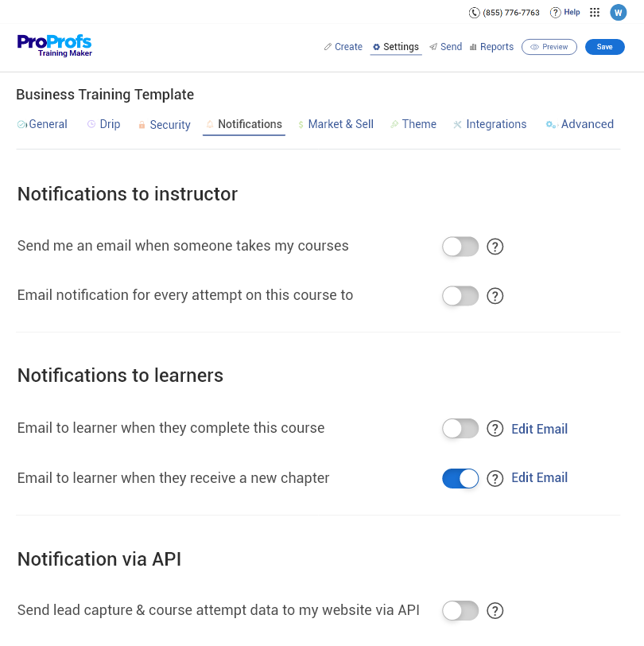Go to the Reports menu
Viewport: 644px width, 646px height.
[491, 47]
